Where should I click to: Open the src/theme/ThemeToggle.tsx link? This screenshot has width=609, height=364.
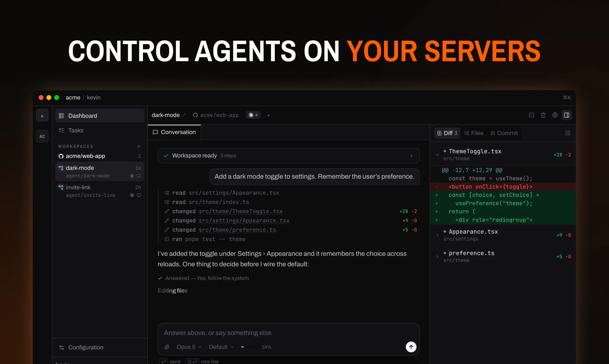coord(241,211)
